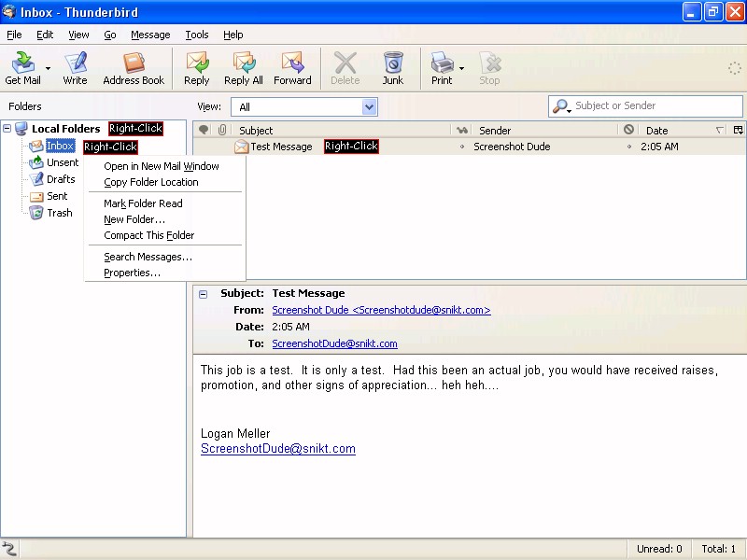The image size is (747, 560).
Task: Collapse the Local Folders tree node
Action: point(7,128)
